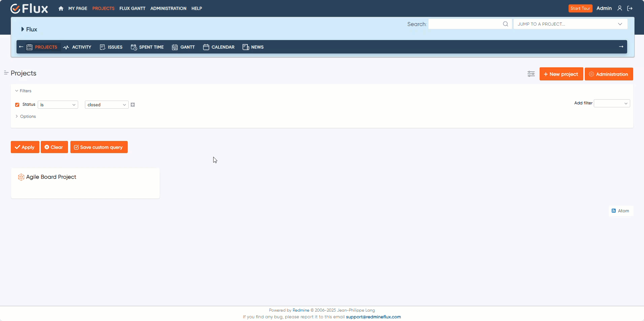Viewport: 644px width, 321px height.
Task: Switch to the Calendar tab
Action: click(x=219, y=47)
